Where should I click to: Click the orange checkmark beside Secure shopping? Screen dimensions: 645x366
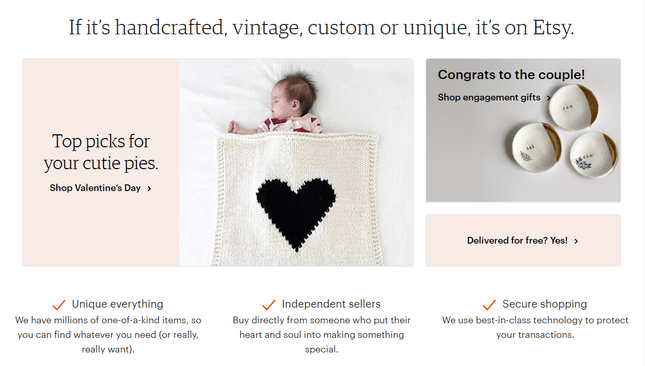pos(489,305)
